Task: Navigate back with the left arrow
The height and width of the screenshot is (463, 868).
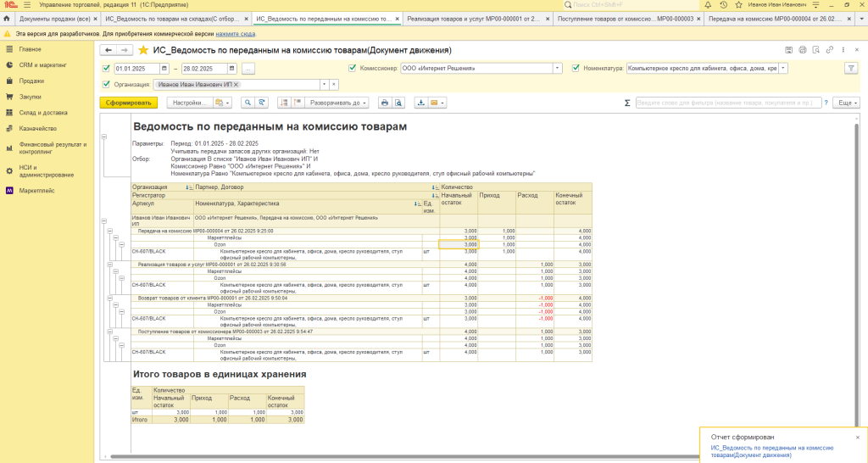Action: 108,50
